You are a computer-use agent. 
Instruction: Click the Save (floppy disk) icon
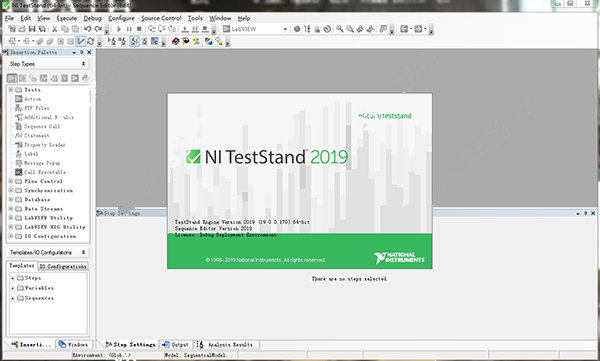click(x=32, y=29)
